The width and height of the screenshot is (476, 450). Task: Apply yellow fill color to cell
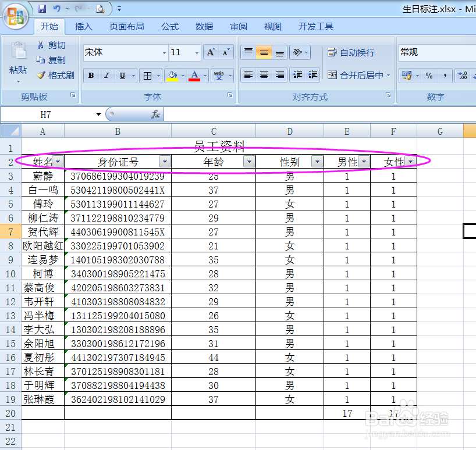172,76
